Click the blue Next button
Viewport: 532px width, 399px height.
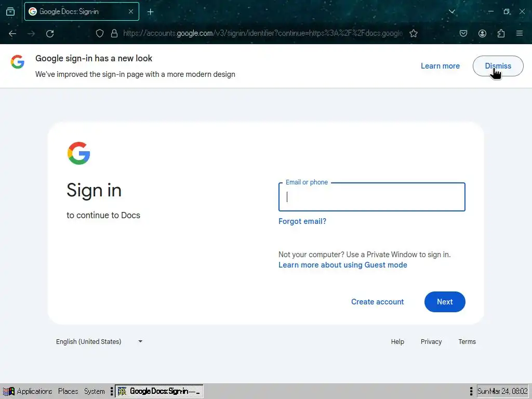(x=445, y=302)
